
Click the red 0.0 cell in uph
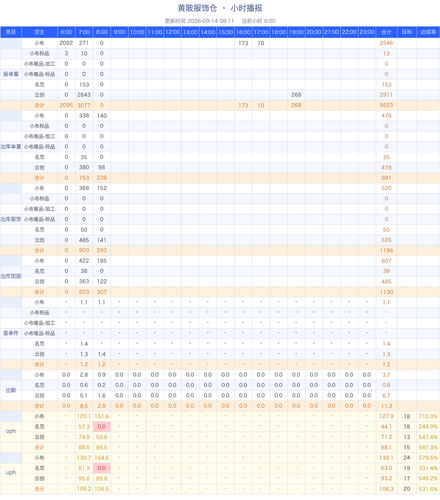pos(102,468)
